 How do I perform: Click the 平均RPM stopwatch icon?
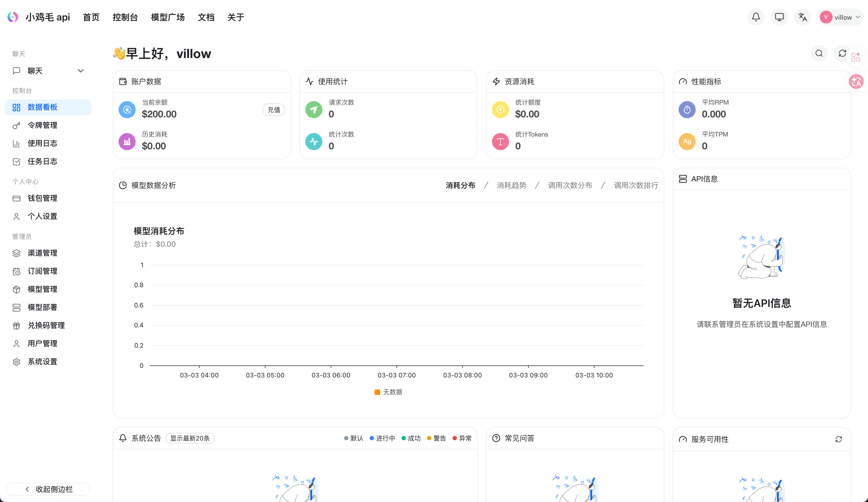(x=687, y=110)
